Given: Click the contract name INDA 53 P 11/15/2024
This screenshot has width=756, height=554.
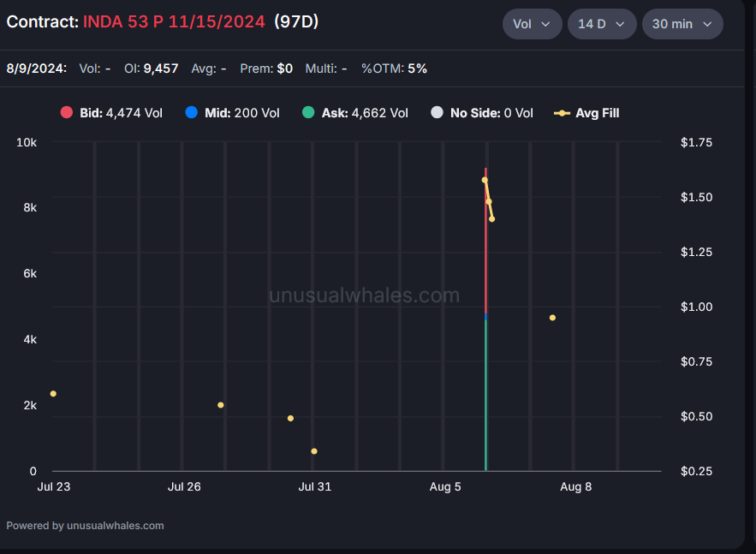Looking at the screenshot, I should 174,21.
